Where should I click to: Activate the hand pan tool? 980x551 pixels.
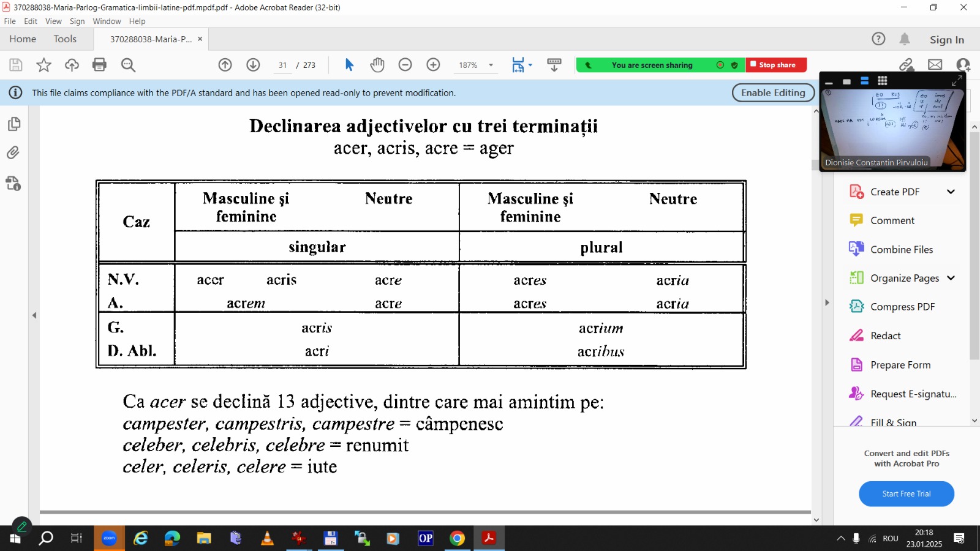point(377,65)
